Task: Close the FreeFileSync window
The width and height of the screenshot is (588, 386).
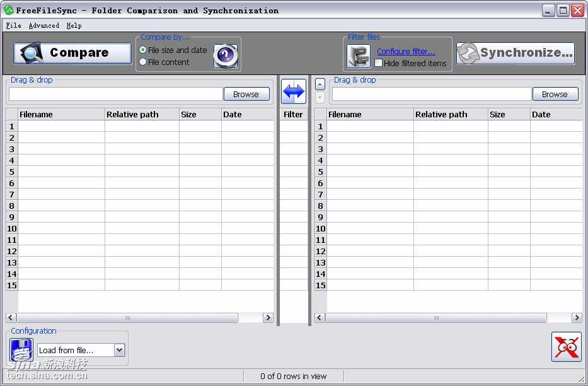Action: pyautogui.click(x=577, y=11)
